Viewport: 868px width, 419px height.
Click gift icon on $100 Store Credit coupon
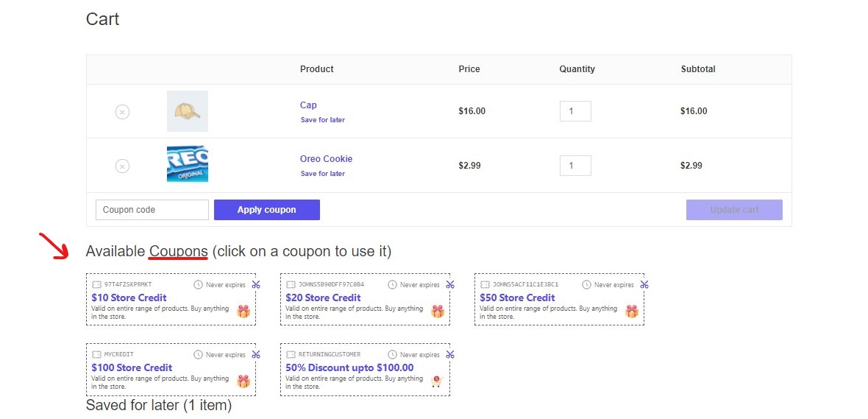243,381
